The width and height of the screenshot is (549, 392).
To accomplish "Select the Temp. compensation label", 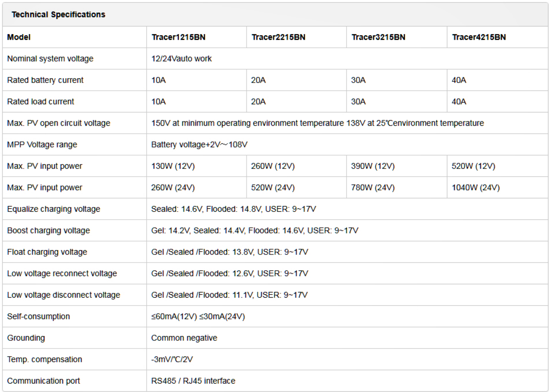I will [45, 360].
